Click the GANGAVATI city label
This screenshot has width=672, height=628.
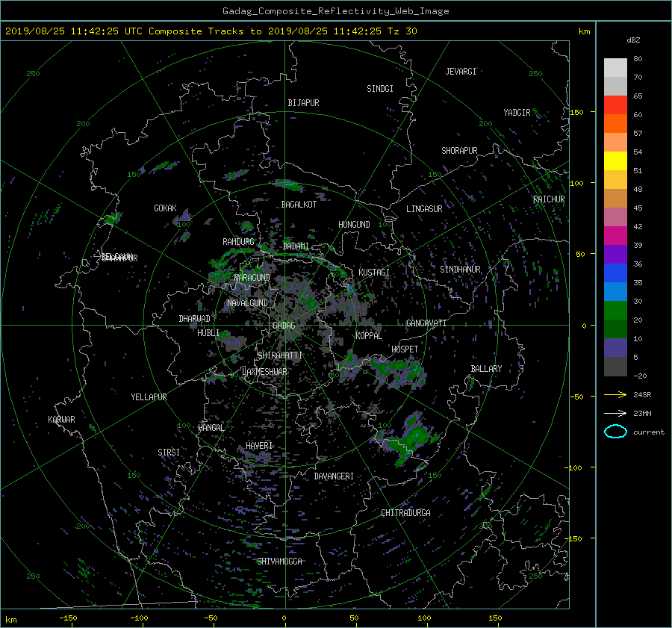pyautogui.click(x=426, y=323)
